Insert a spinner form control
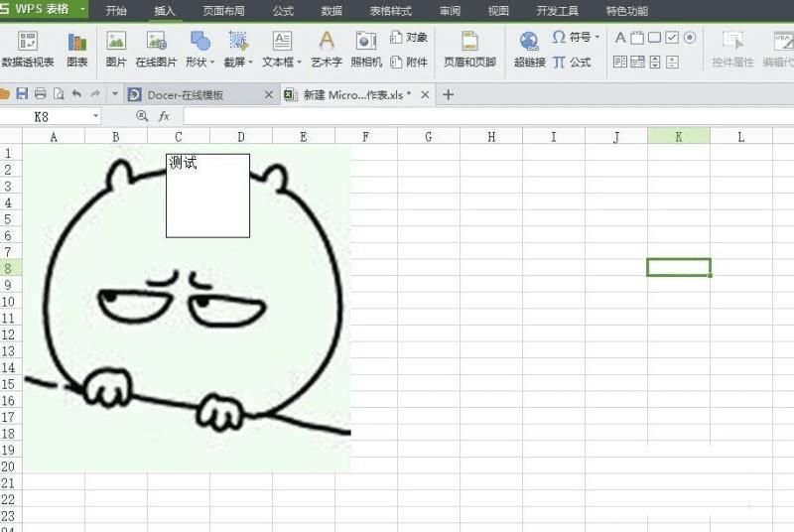This screenshot has width=794, height=532. (x=672, y=62)
